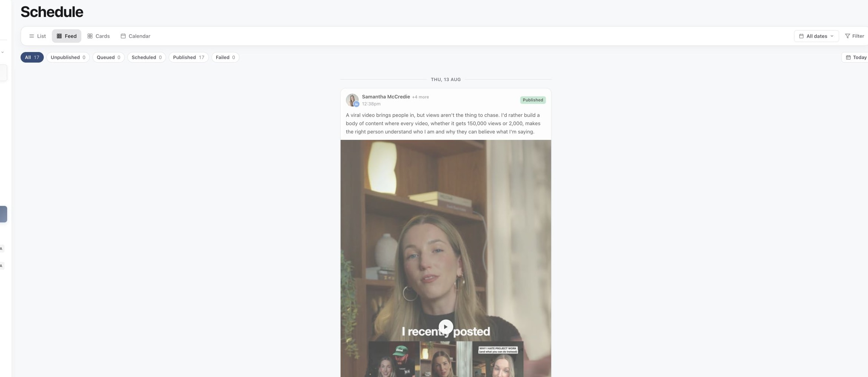Click the 12:38pm post time
This screenshot has height=377, width=868.
(371, 104)
